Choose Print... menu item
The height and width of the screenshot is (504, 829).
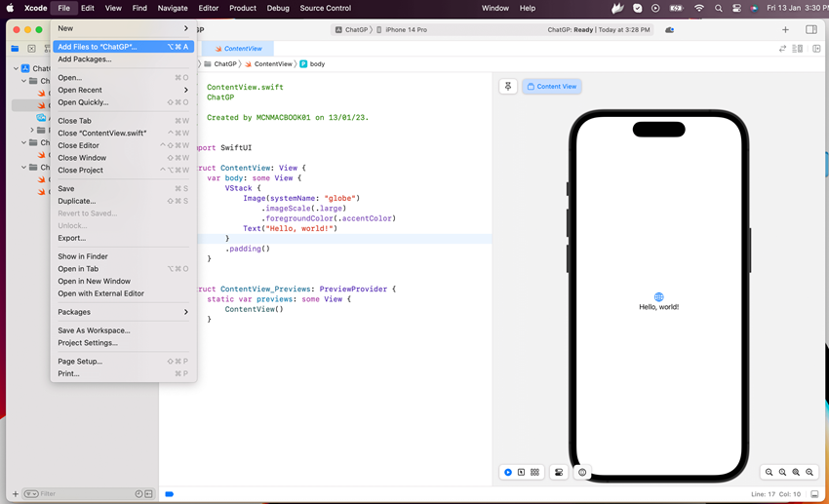pyautogui.click(x=123, y=373)
